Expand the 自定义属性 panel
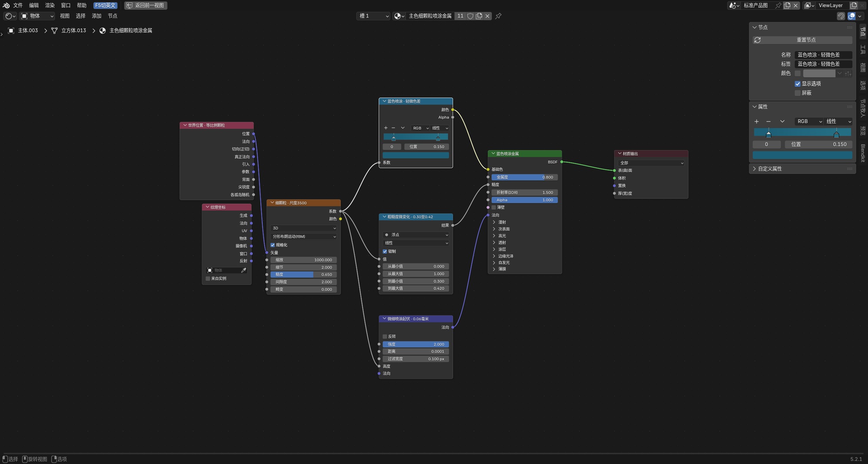The image size is (868, 464). pos(769,168)
